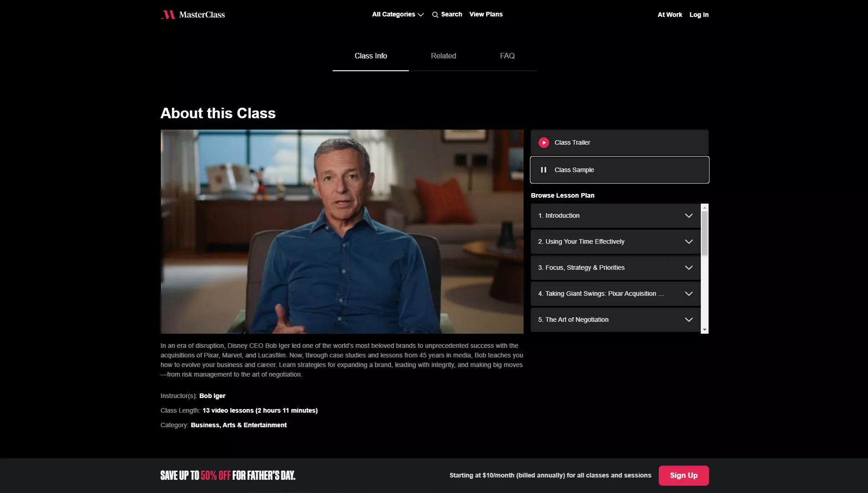Viewport: 868px width, 493px height.
Task: Expand lesson 1 Introduction chevron
Action: click(x=689, y=215)
